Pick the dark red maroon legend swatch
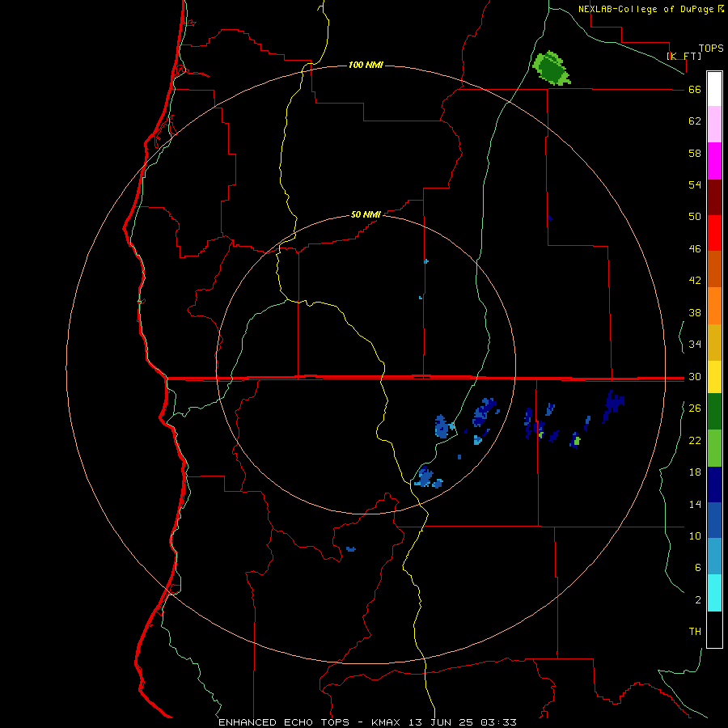The height and width of the screenshot is (728, 728). [x=714, y=197]
